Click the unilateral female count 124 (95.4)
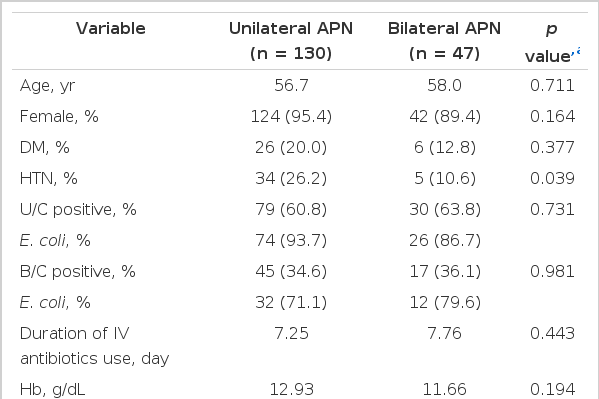The height and width of the screenshot is (399, 599). click(x=291, y=117)
